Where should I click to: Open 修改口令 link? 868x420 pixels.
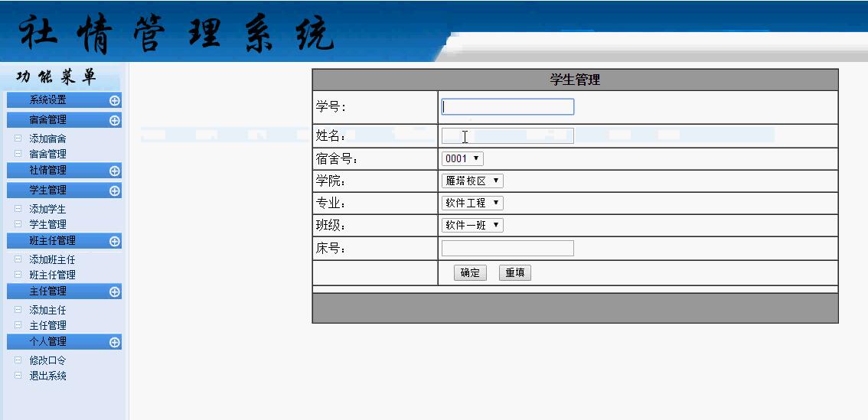(x=47, y=360)
